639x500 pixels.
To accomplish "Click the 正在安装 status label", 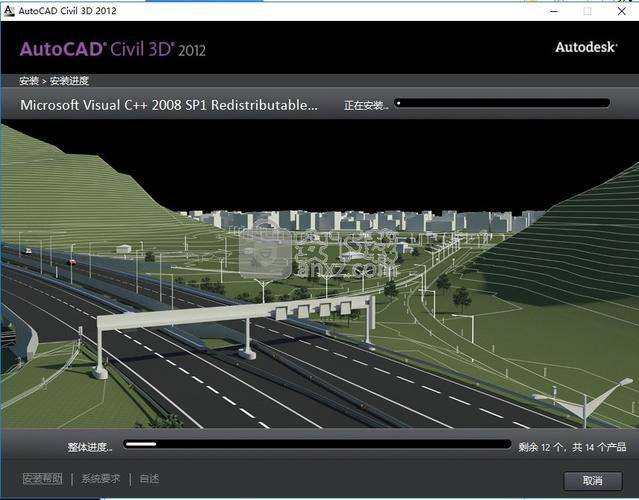I will tap(366, 106).
